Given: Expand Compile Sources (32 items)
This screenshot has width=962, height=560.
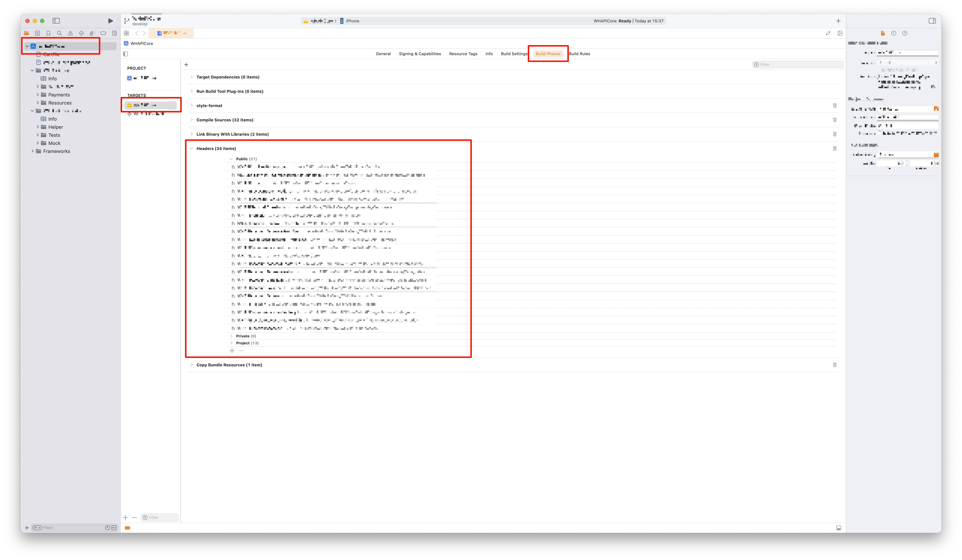Looking at the screenshot, I should (192, 120).
